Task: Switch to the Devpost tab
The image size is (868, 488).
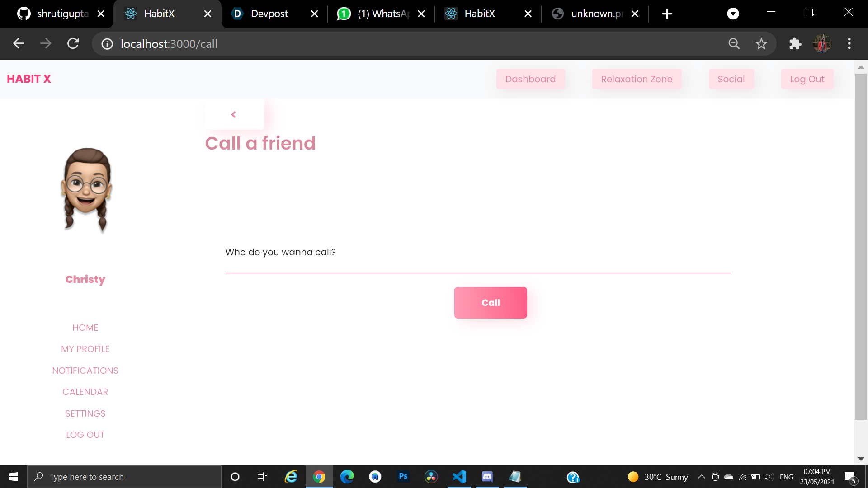Action: (x=269, y=14)
